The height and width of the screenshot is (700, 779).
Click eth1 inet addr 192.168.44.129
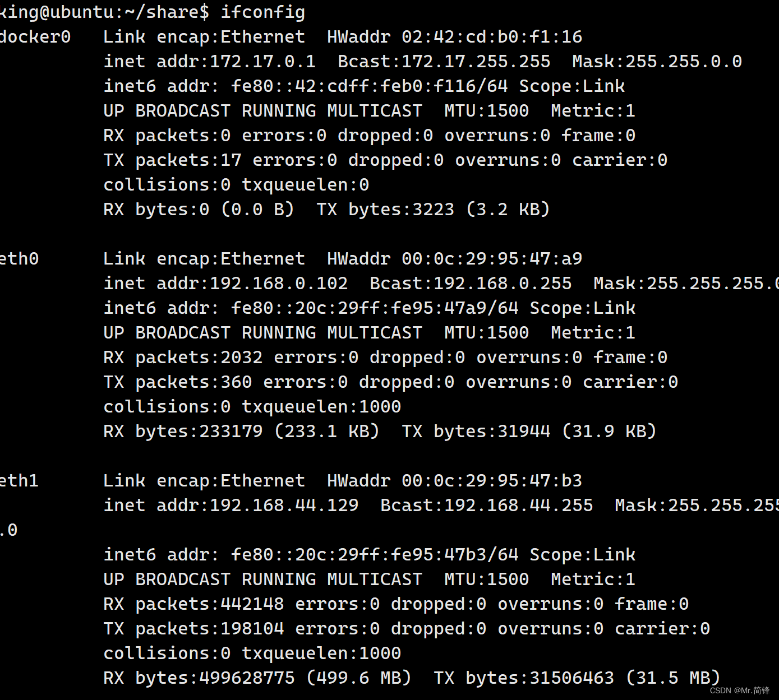tap(231, 506)
